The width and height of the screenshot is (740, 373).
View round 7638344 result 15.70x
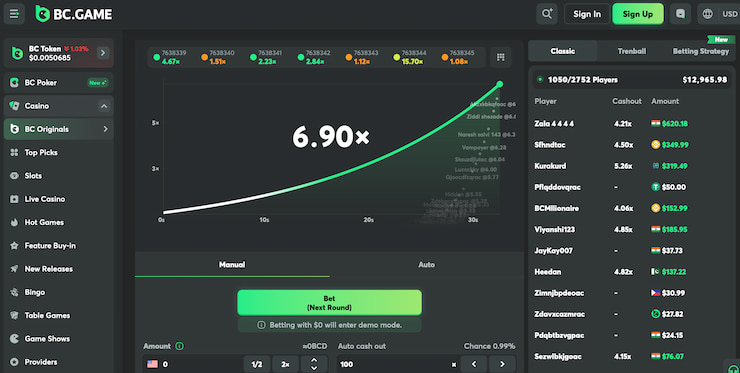410,57
